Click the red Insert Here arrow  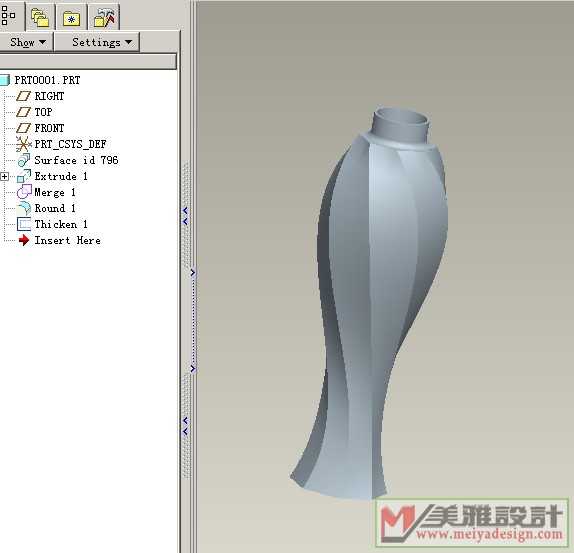[24, 240]
